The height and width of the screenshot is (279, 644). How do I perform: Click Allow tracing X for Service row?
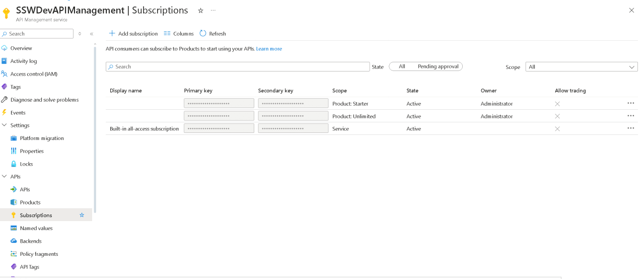[557, 129]
